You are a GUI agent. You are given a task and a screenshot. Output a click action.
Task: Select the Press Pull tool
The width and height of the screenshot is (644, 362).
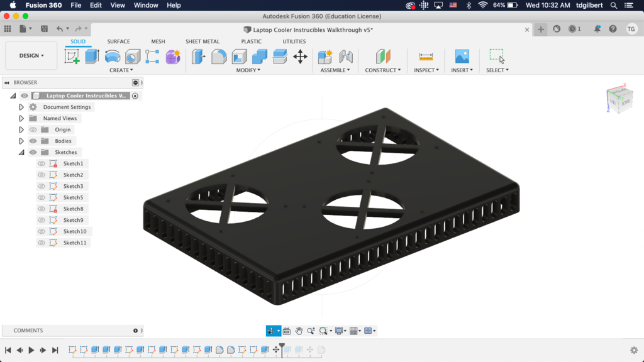197,57
